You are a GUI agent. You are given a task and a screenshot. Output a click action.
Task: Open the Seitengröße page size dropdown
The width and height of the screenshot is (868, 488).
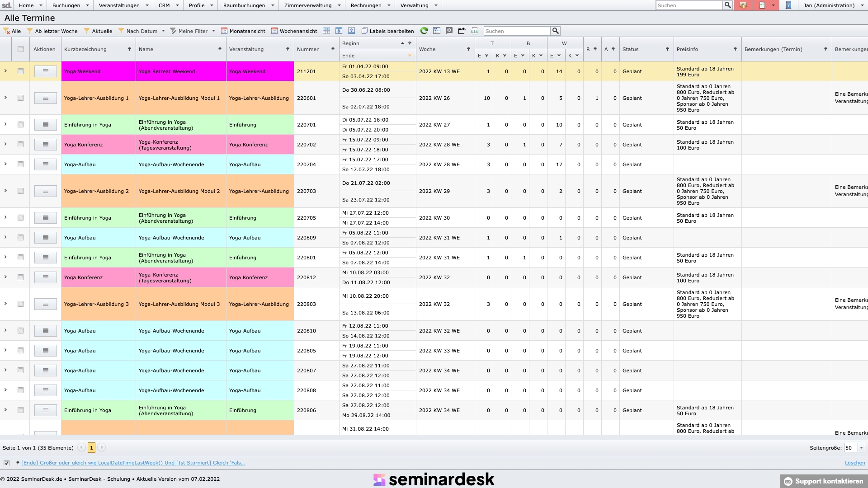[x=861, y=448]
